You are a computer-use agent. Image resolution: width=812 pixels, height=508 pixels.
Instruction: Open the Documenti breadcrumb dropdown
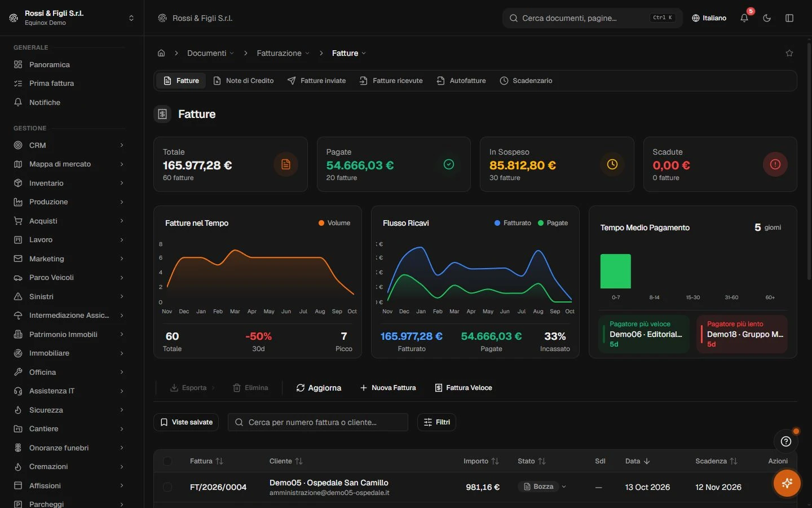click(x=210, y=53)
